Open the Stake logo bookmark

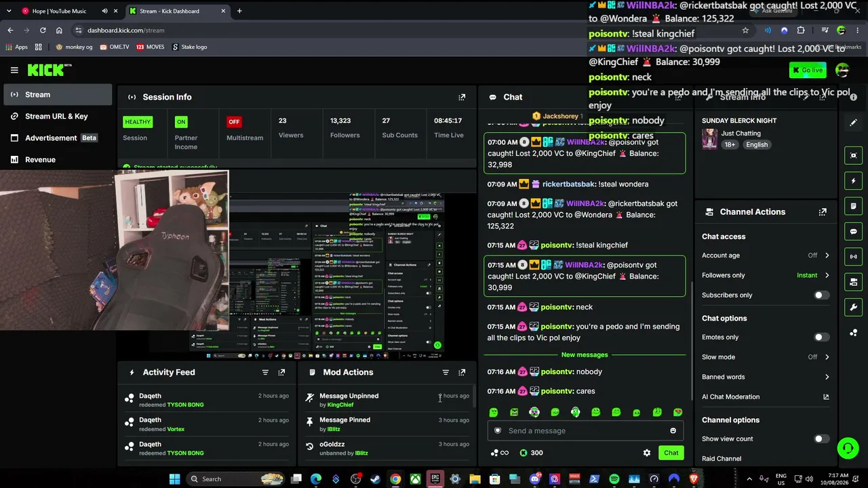click(x=189, y=47)
